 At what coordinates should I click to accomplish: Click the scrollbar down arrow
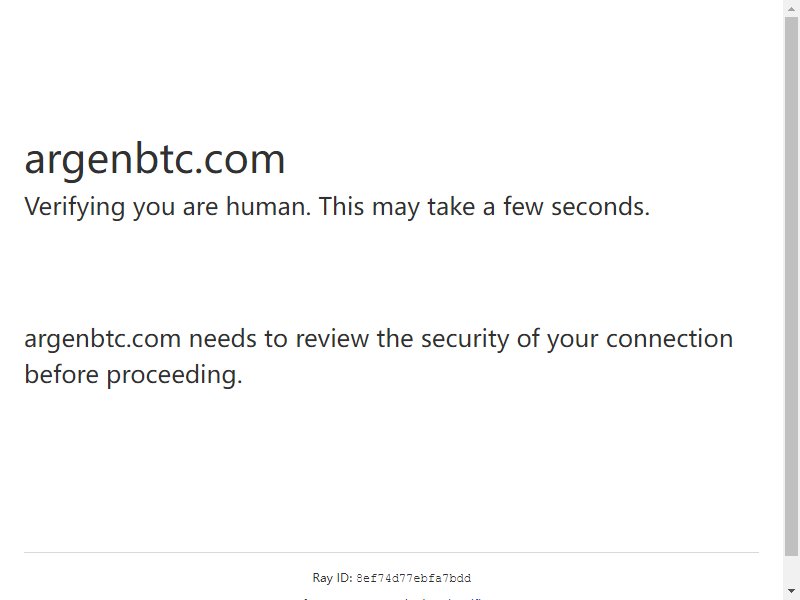[791, 591]
